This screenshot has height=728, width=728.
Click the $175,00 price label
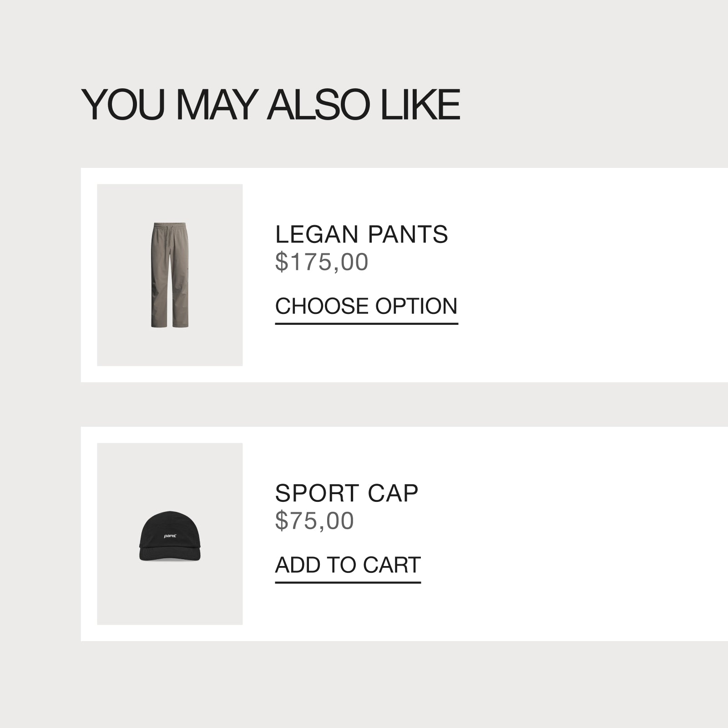pyautogui.click(x=321, y=263)
